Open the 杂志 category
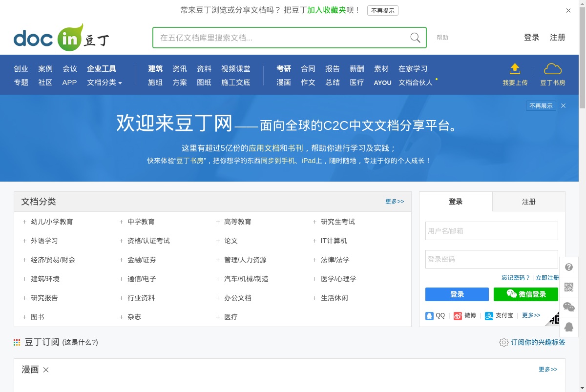The height and width of the screenshot is (392, 586). pos(134,317)
